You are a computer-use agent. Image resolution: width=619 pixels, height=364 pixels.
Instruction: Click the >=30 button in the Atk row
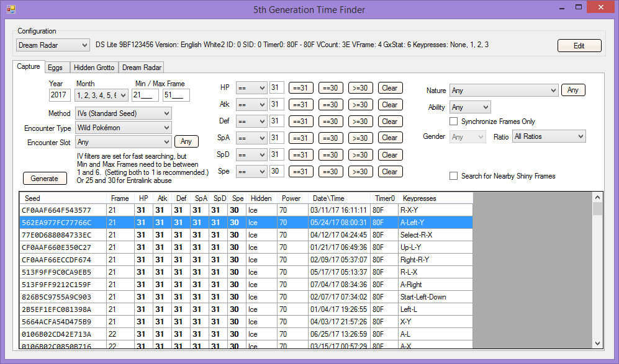pos(361,105)
